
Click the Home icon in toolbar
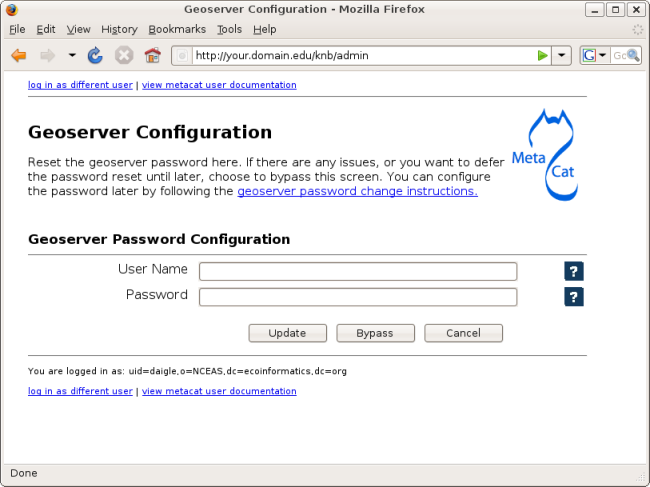(x=152, y=55)
